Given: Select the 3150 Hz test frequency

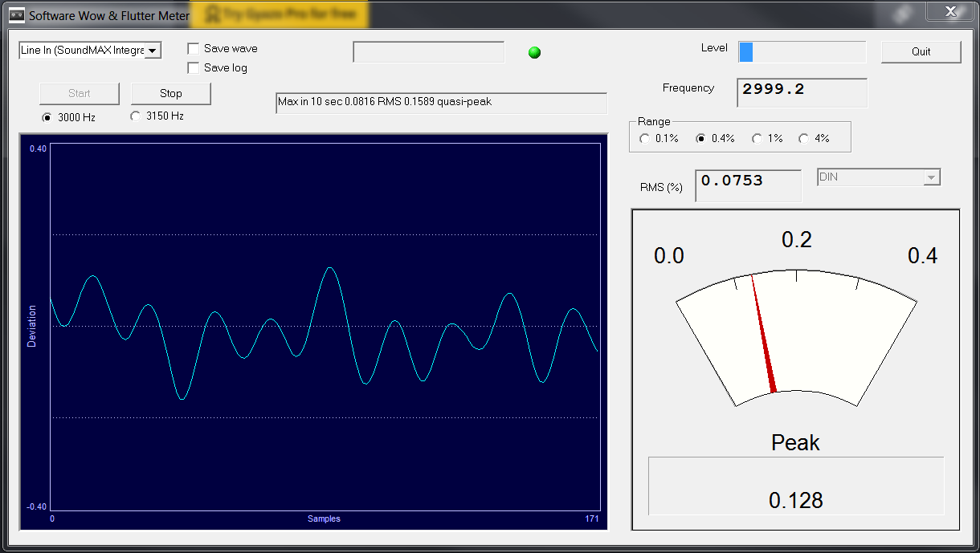Looking at the screenshot, I should pos(136,116).
